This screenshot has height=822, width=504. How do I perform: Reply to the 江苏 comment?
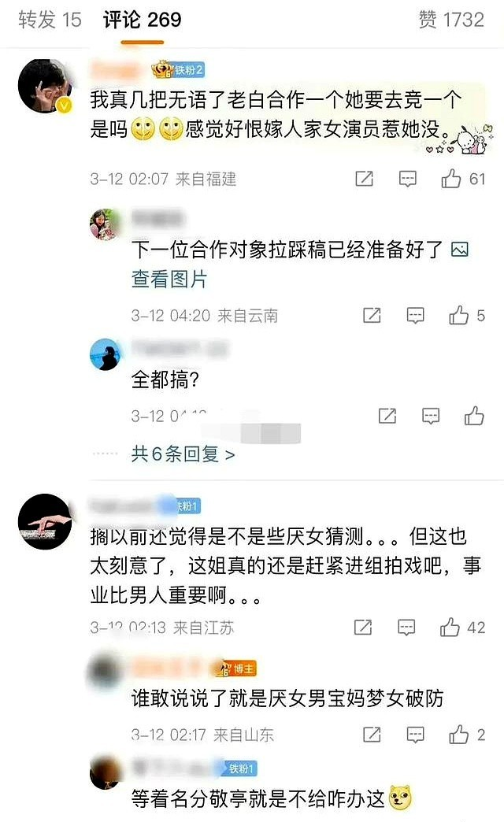tap(406, 627)
